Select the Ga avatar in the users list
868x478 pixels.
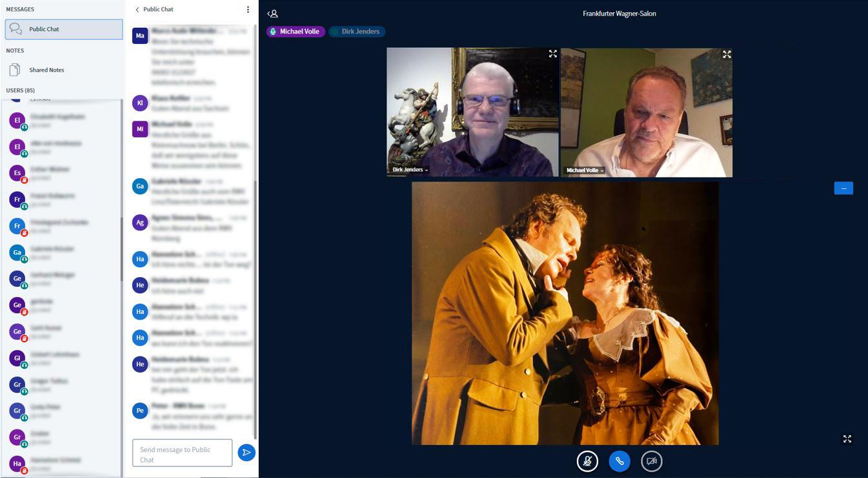(17, 253)
